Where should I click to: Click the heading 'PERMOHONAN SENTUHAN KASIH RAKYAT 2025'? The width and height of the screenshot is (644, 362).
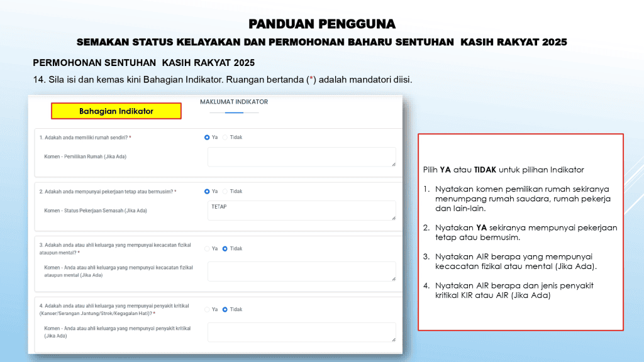click(144, 63)
